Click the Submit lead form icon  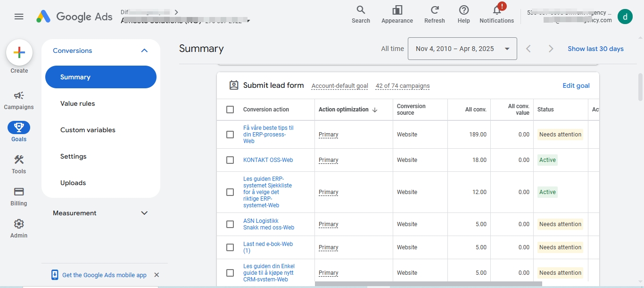234,85
